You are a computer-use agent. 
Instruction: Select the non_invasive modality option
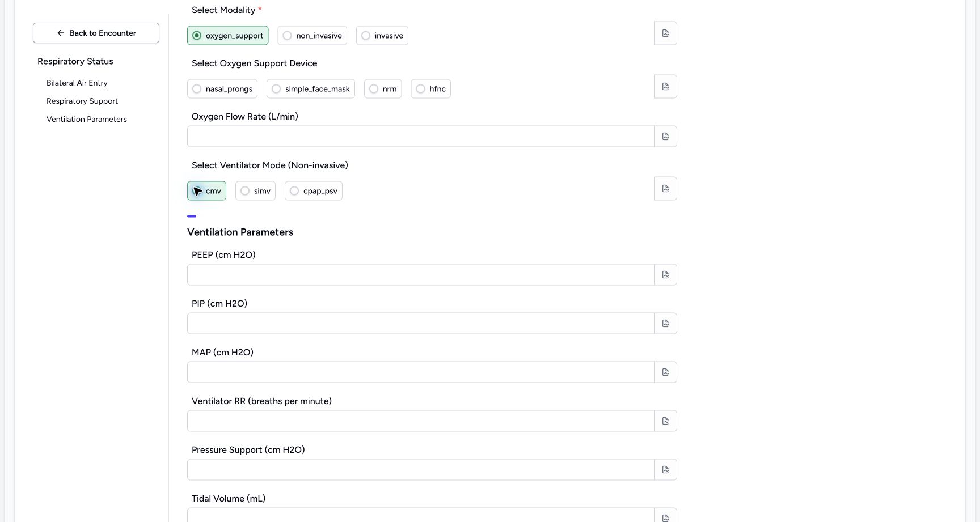pyautogui.click(x=312, y=36)
